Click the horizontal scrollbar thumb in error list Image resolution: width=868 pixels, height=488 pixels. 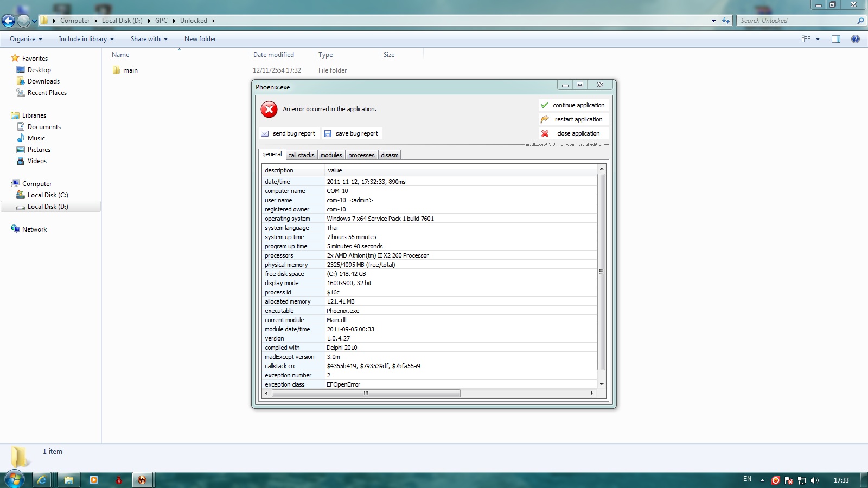[366, 393]
